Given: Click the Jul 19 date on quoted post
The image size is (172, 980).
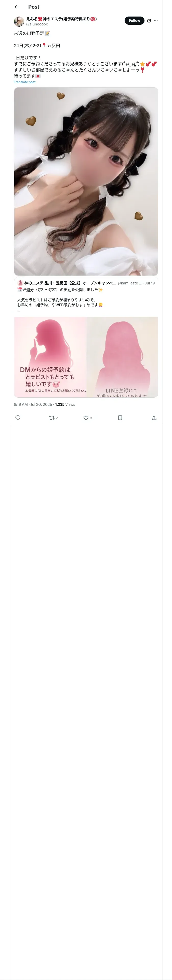Looking at the screenshot, I should pyautogui.click(x=150, y=283).
